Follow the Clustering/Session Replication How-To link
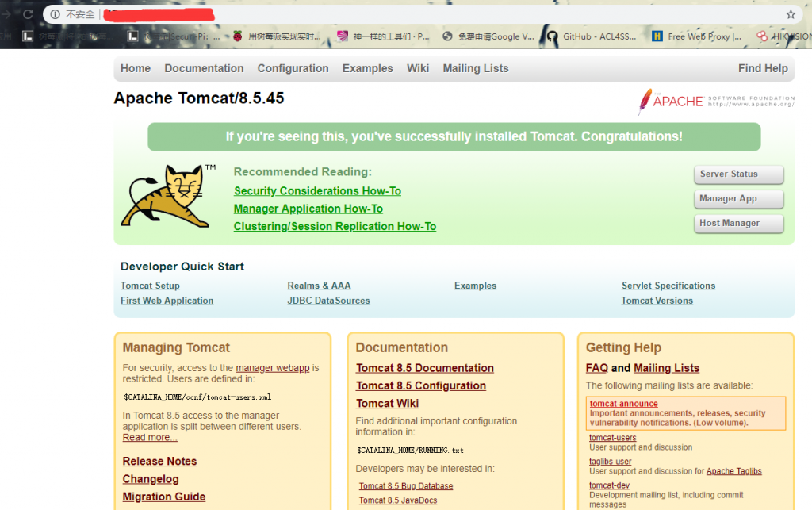The height and width of the screenshot is (510, 812). click(x=335, y=227)
